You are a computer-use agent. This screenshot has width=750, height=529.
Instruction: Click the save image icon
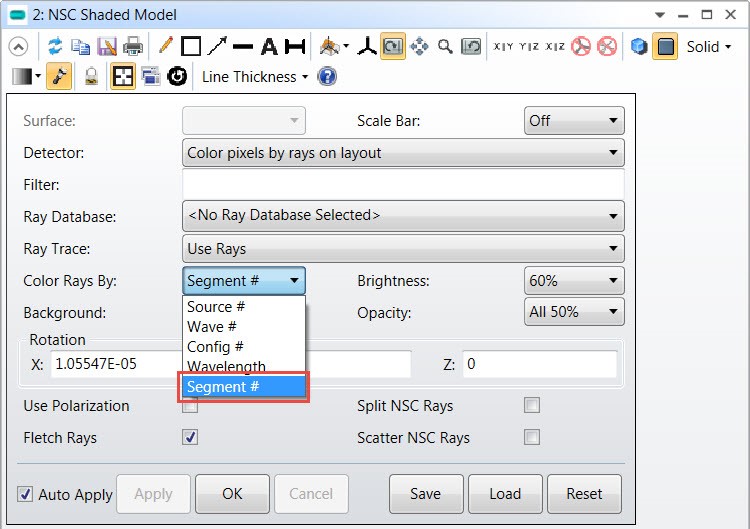pos(107,46)
